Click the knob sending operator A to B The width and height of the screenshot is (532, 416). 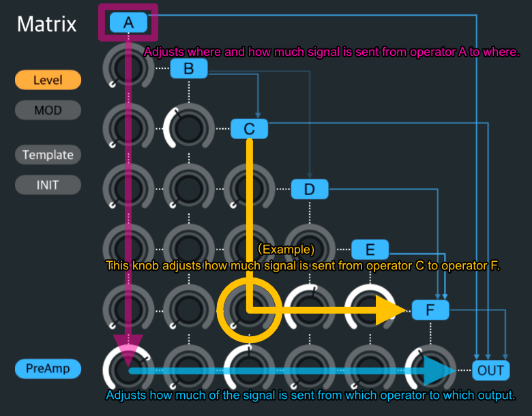tap(128, 69)
